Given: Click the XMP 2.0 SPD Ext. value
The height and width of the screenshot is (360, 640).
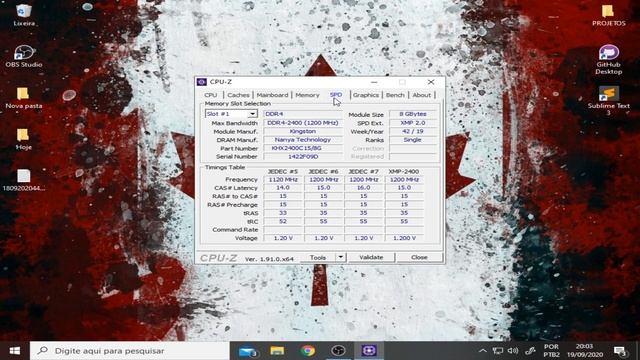Looking at the screenshot, I should tap(413, 123).
